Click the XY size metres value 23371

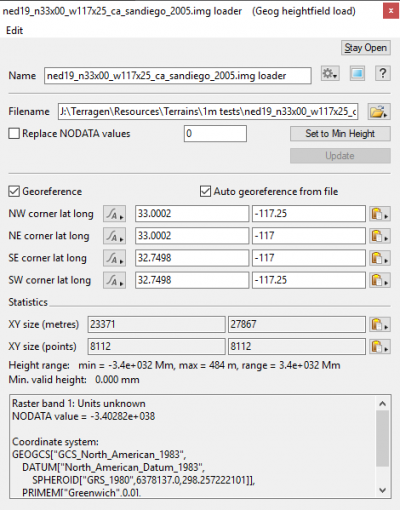coord(156,324)
